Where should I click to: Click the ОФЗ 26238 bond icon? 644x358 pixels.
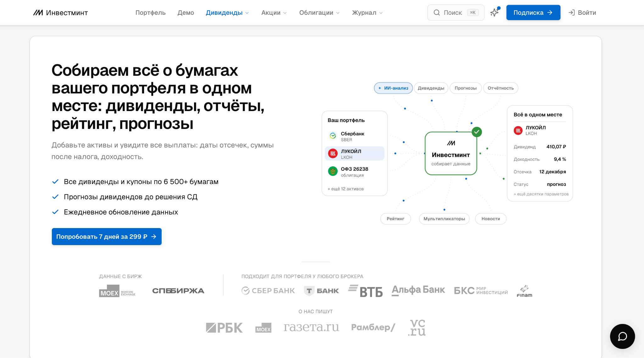click(x=333, y=171)
